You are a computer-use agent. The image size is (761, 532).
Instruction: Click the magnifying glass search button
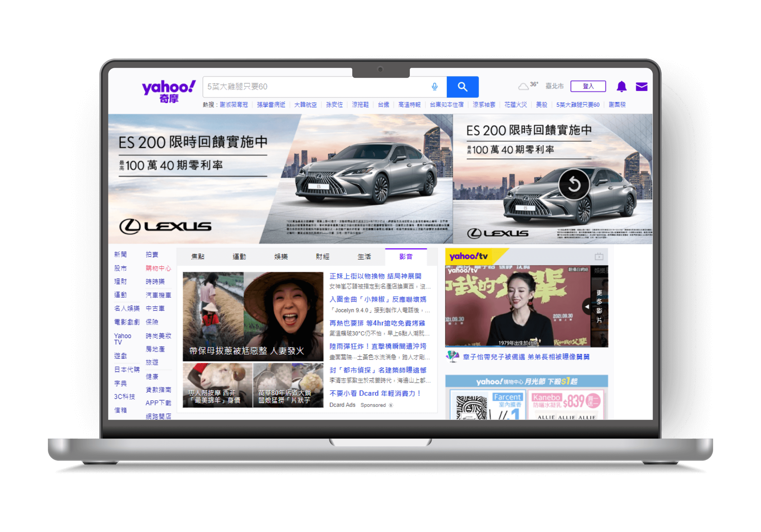[462, 87]
